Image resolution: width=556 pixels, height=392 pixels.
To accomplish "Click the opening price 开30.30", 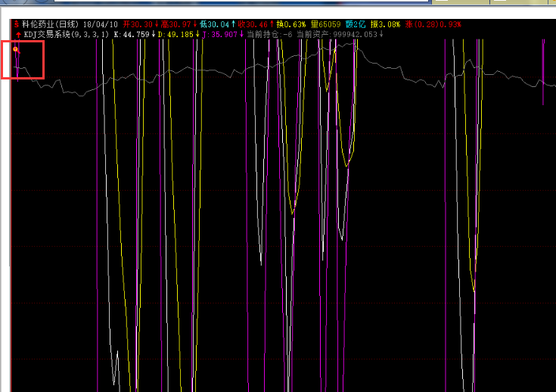I will click(138, 24).
